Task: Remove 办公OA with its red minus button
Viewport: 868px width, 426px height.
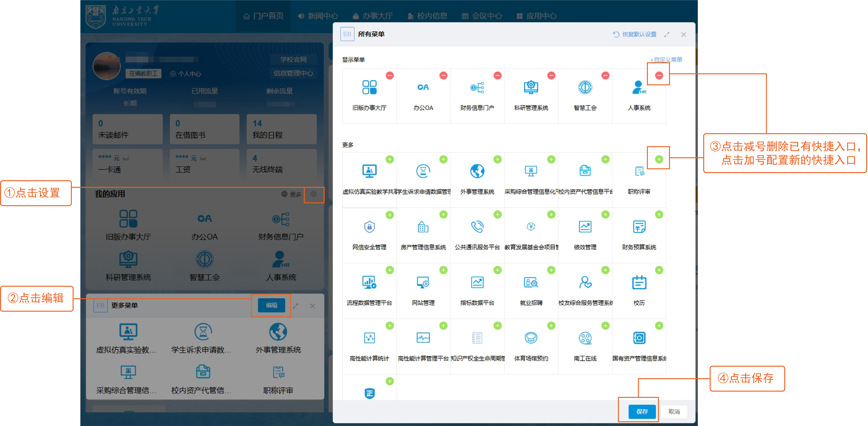Action: coord(443,76)
